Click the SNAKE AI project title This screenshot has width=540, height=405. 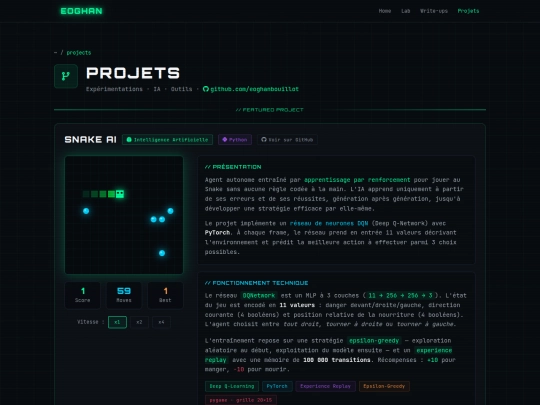(x=90, y=139)
